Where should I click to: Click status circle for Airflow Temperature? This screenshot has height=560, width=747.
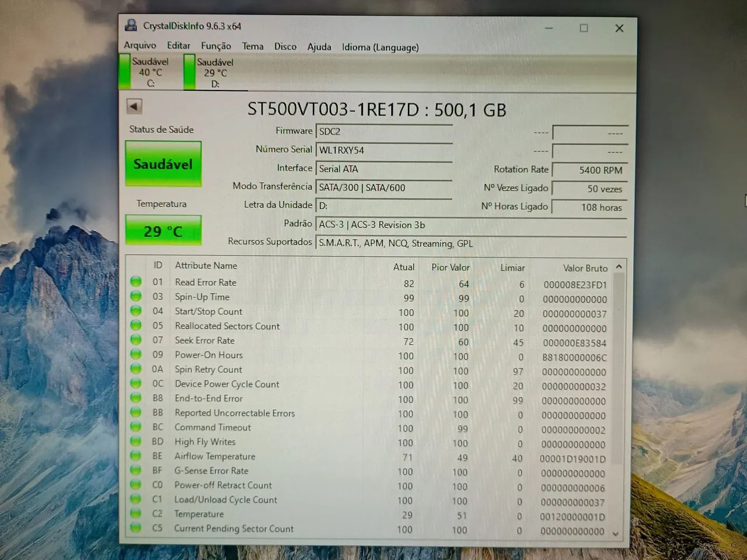click(136, 456)
